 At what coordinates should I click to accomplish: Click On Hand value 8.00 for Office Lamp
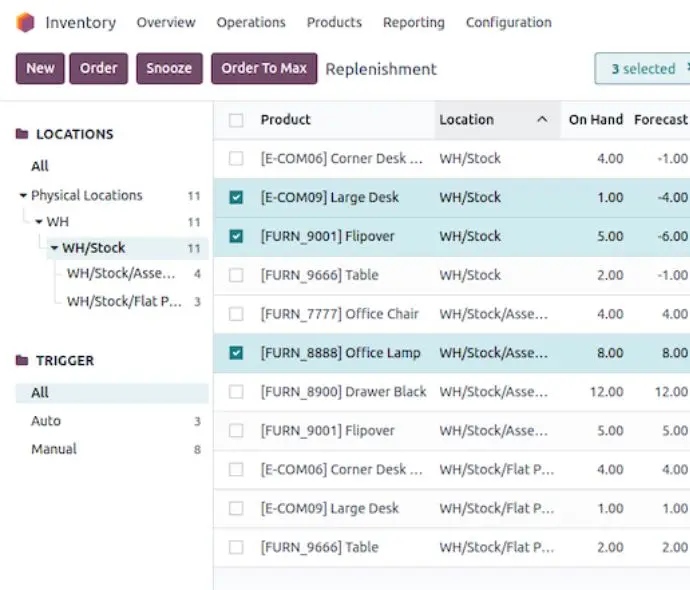tap(610, 353)
